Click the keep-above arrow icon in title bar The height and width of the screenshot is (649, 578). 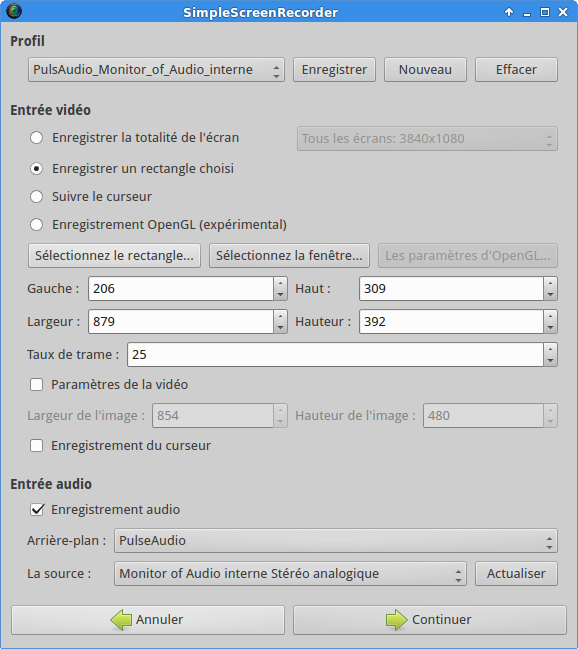509,12
